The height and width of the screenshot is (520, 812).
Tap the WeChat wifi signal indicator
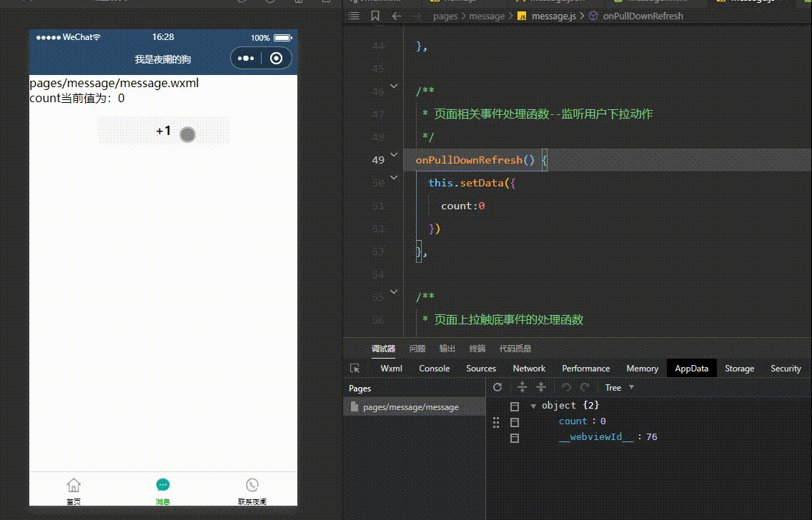pyautogui.click(x=96, y=37)
